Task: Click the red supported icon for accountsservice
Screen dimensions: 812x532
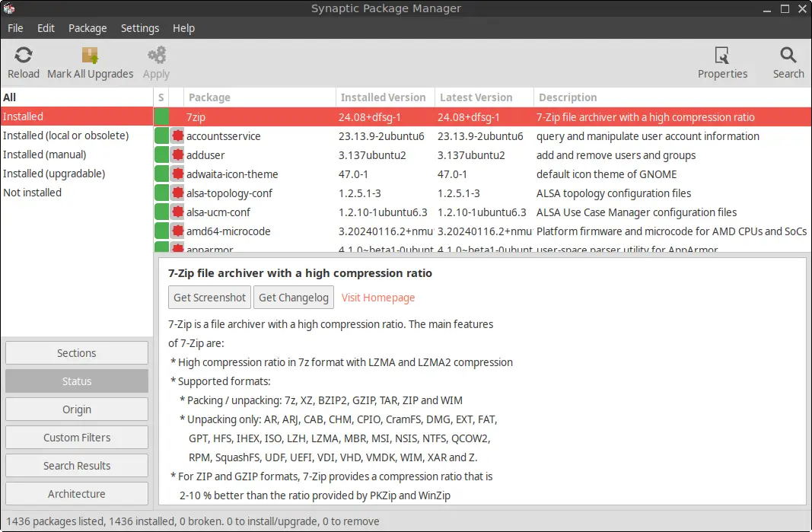Action: [177, 135]
